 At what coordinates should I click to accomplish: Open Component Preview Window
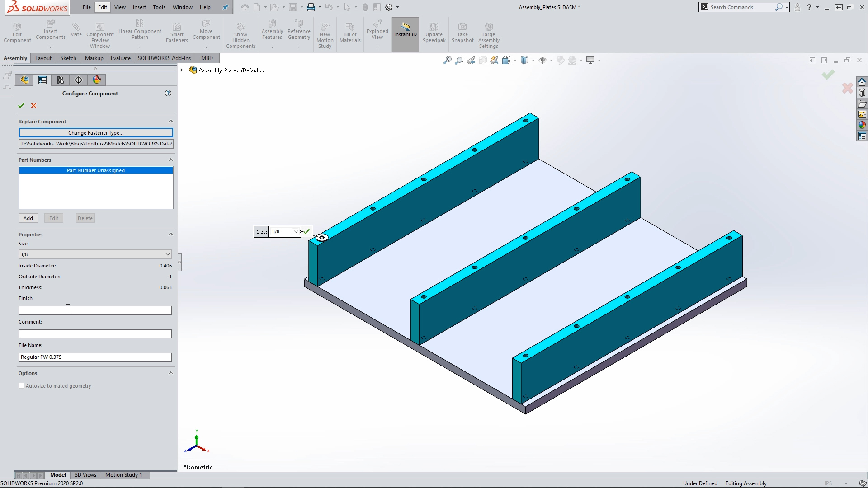coord(100,34)
